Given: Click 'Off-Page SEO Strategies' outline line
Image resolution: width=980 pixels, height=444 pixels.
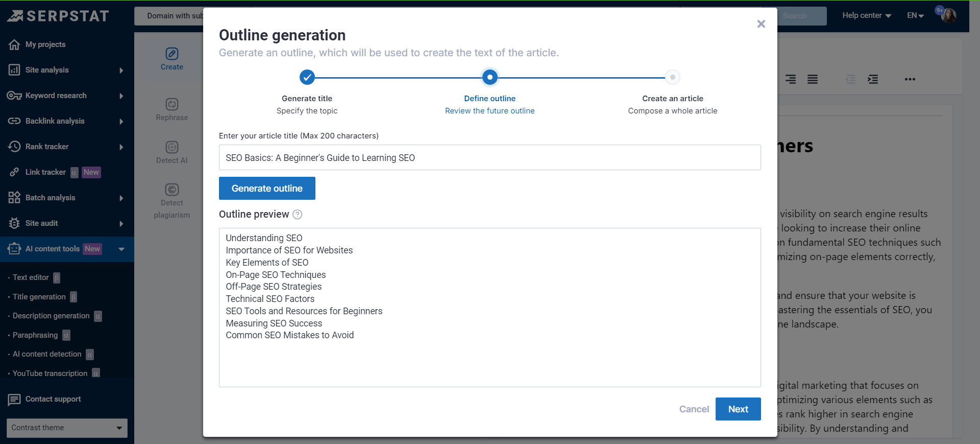Looking at the screenshot, I should coord(274,287).
